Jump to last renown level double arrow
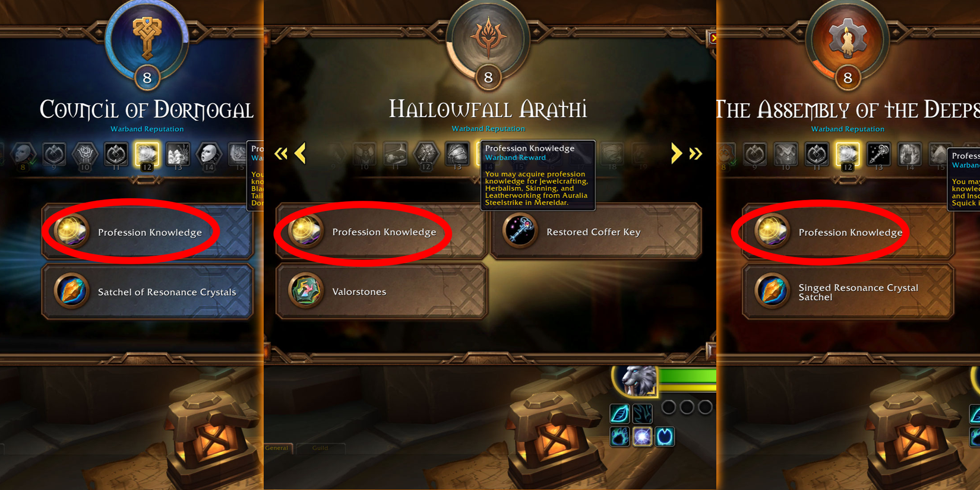The width and height of the screenshot is (980, 490). (696, 154)
